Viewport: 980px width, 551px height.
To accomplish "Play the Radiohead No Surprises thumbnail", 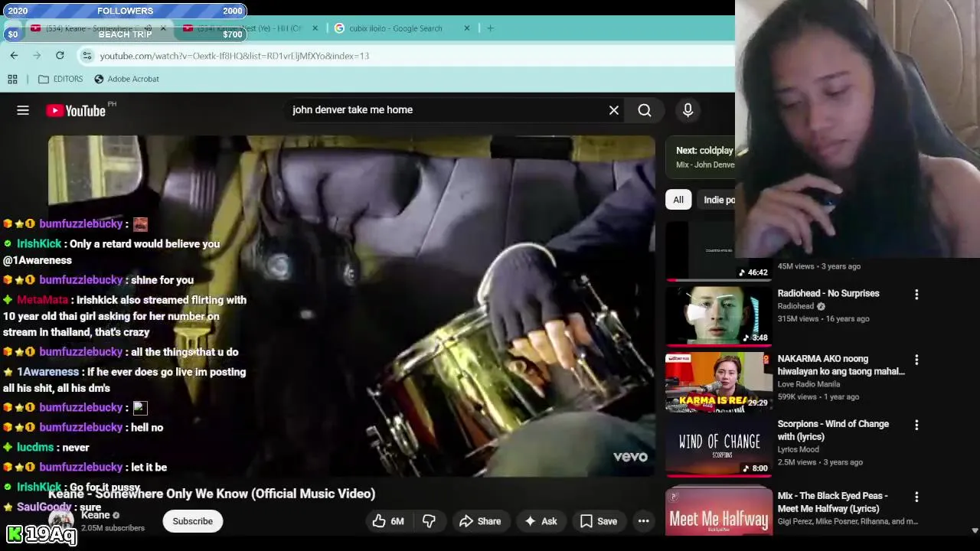I will click(x=718, y=316).
